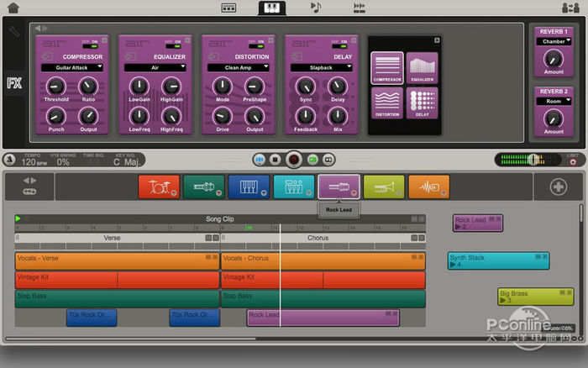Add the Distortion effect tile
Image resolution: width=588 pixels, height=368 pixels.
coord(387,103)
